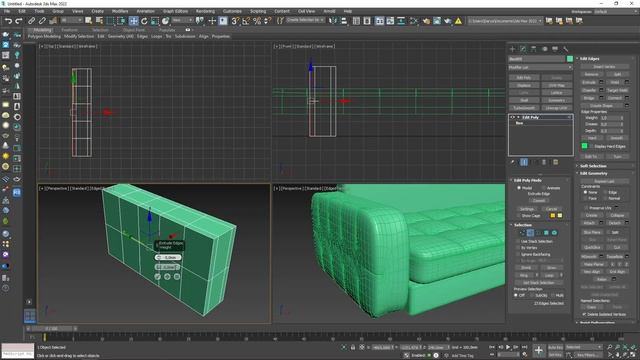This screenshot has height=360, width=640.
Task: Open the selection filter dropdown
Action: point(72,20)
